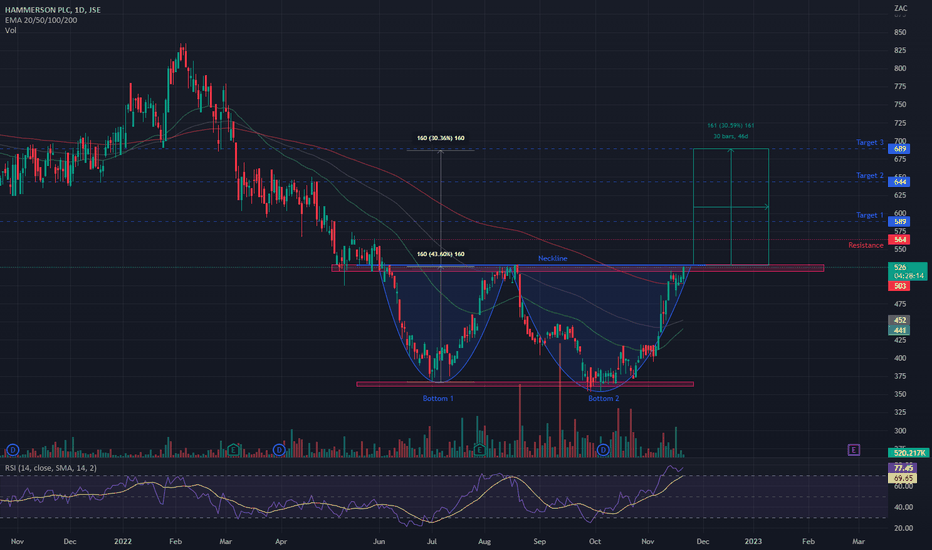The width and height of the screenshot is (932, 550).
Task: Click the 325 value on the price scale
Action: coord(900,413)
